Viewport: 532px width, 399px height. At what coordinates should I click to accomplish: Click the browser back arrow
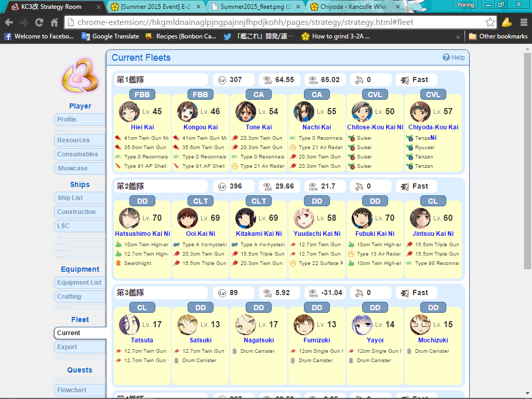(x=9, y=22)
